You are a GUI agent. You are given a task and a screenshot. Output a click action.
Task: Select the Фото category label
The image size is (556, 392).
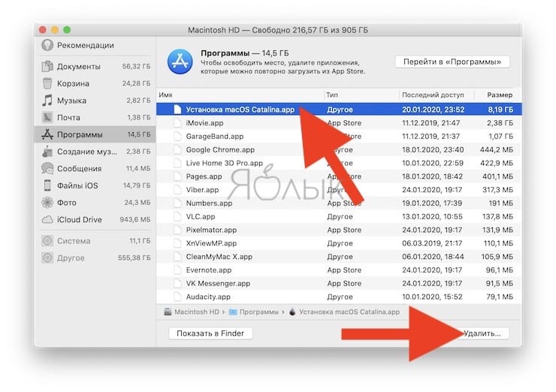coord(67,202)
